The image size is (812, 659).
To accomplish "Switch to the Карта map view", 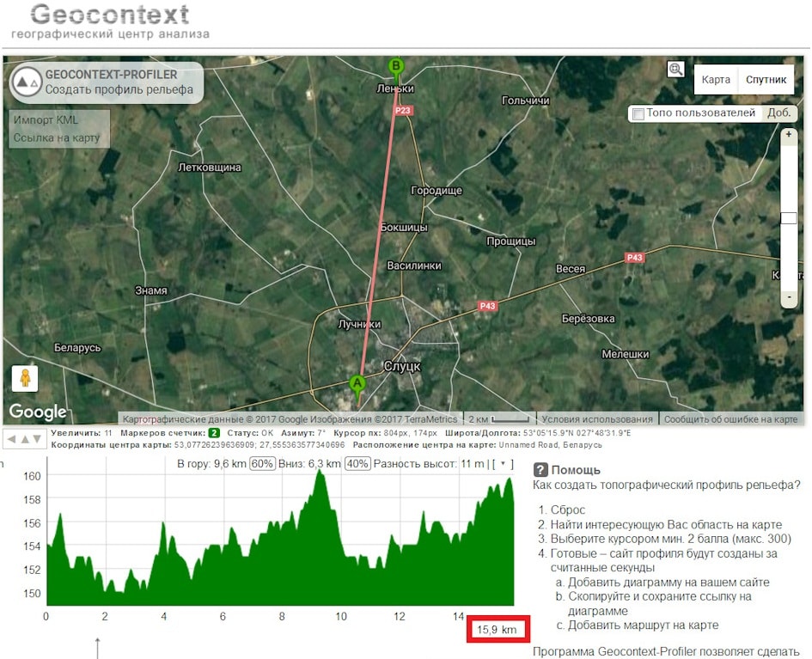I will [x=716, y=80].
